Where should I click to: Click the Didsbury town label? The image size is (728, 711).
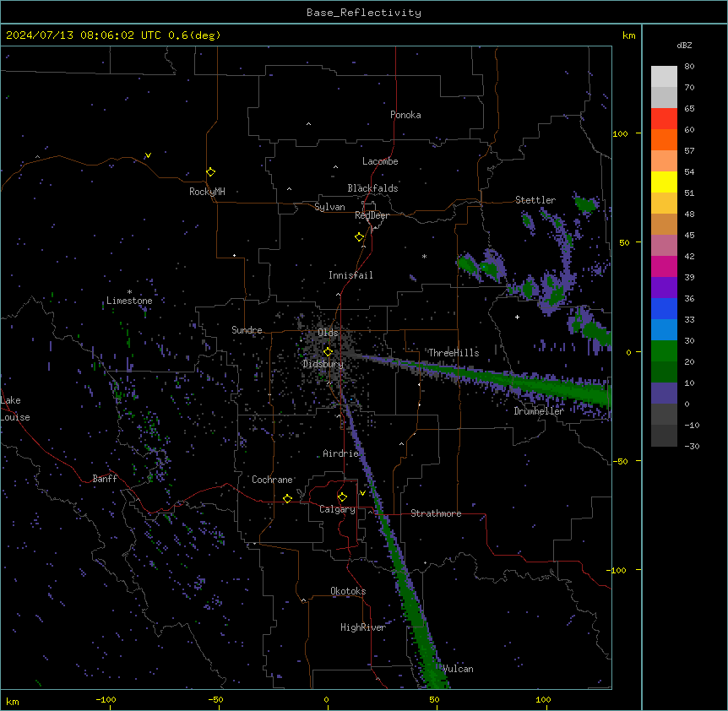[x=323, y=364]
